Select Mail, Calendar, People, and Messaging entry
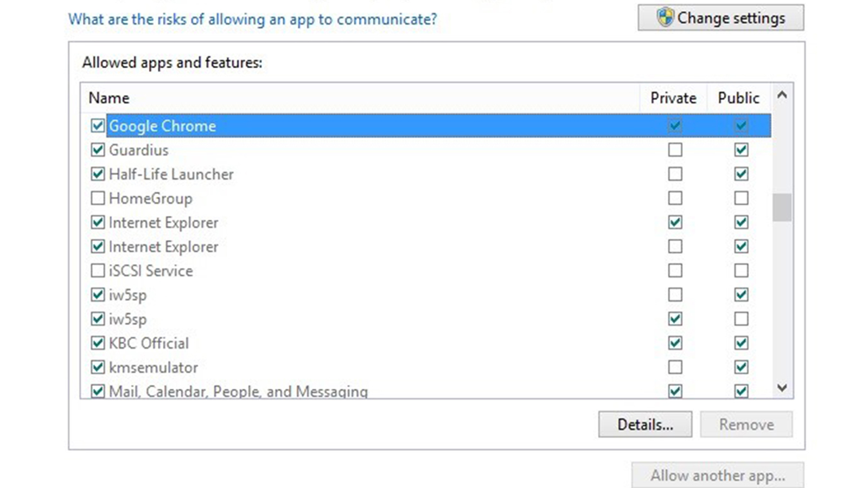The height and width of the screenshot is (488, 868). point(239,391)
